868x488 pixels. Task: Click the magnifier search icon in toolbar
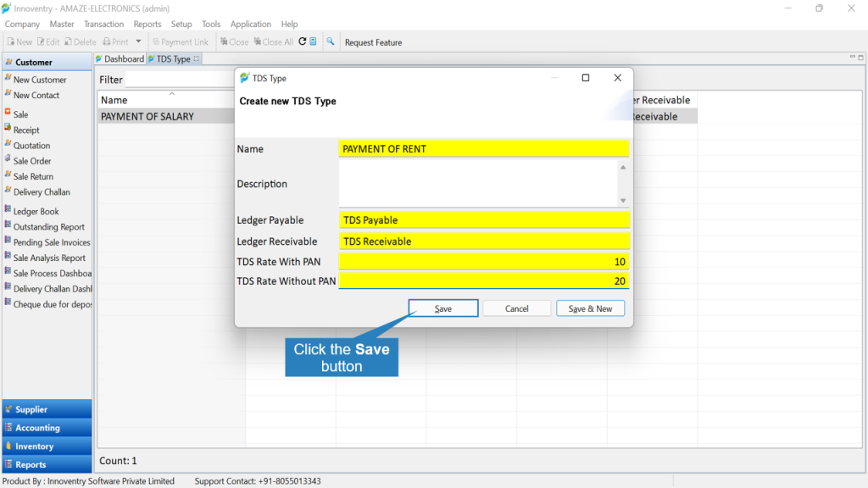(331, 42)
